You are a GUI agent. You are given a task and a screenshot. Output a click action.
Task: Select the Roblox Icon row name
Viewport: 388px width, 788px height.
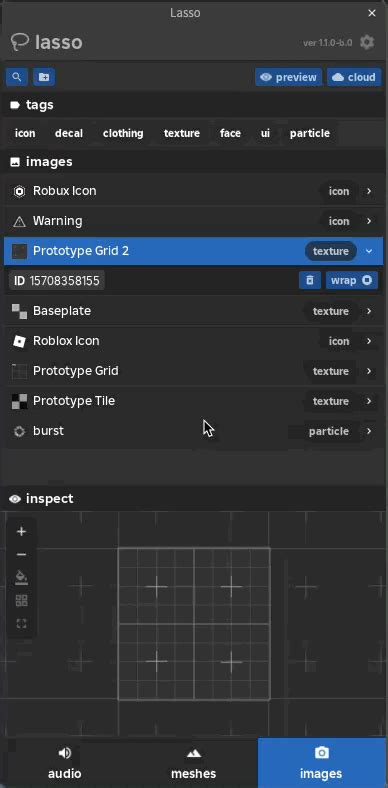[x=66, y=341]
